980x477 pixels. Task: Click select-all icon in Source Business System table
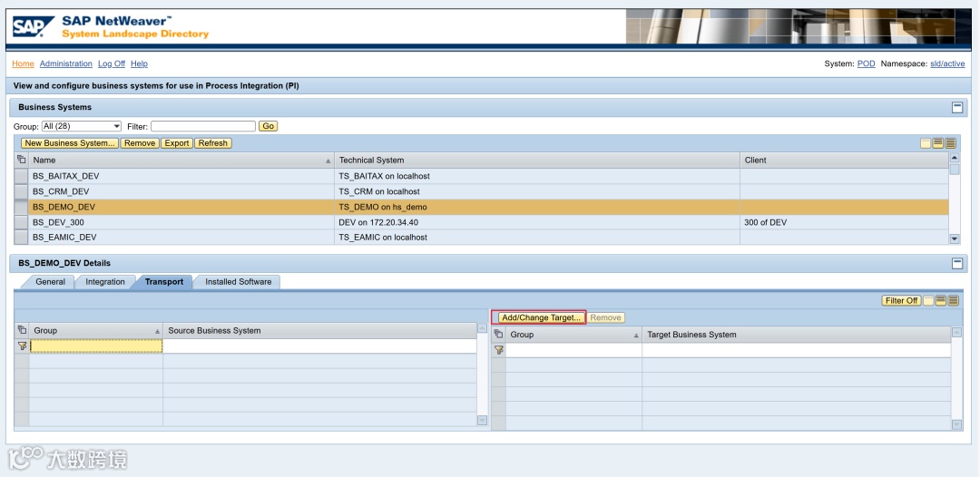(22, 330)
